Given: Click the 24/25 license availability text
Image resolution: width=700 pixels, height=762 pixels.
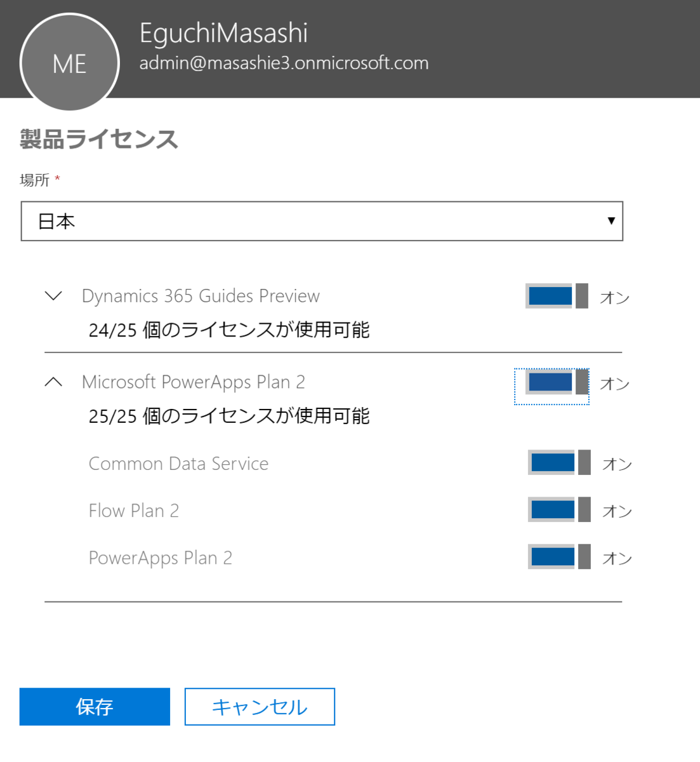Looking at the screenshot, I should tap(229, 330).
